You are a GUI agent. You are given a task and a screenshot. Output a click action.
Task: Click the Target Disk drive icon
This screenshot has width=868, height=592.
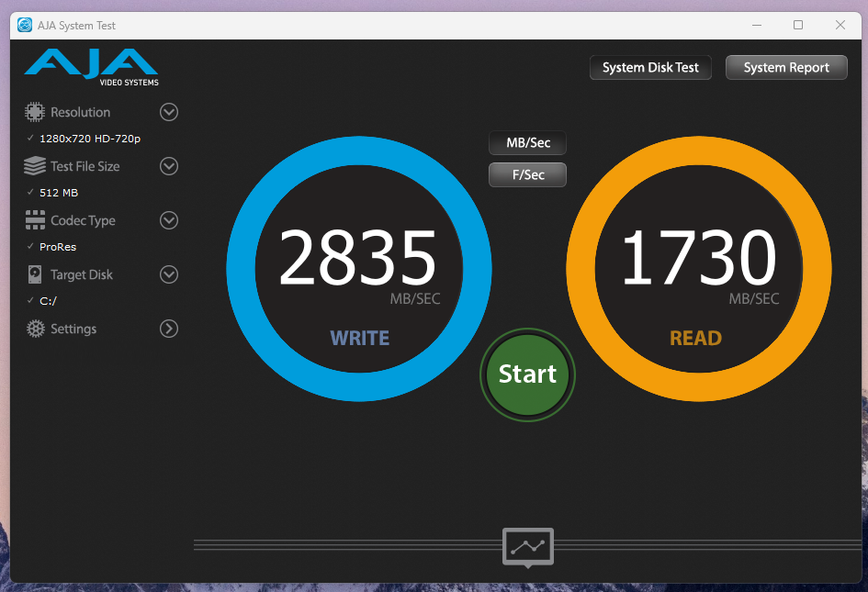(34, 274)
